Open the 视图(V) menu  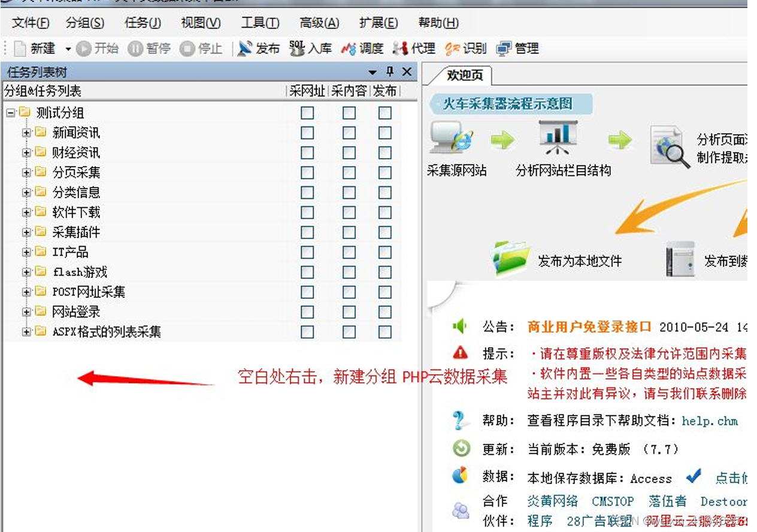tap(201, 23)
